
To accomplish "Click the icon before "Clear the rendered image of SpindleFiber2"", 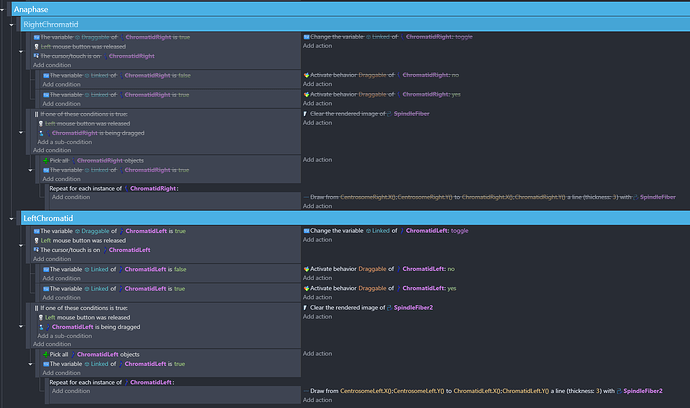I will 304,307.
